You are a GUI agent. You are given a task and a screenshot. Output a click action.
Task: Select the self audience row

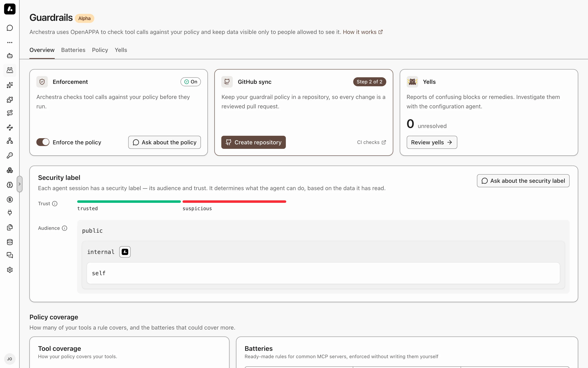[323, 273]
